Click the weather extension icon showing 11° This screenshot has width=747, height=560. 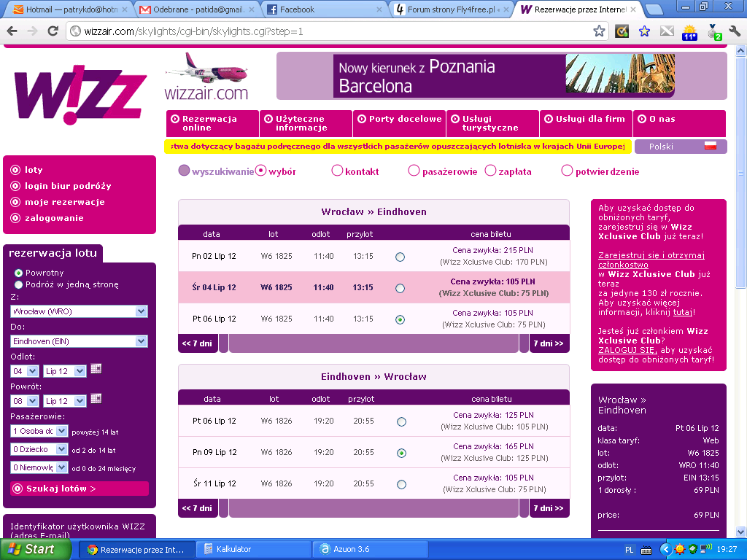689,32
